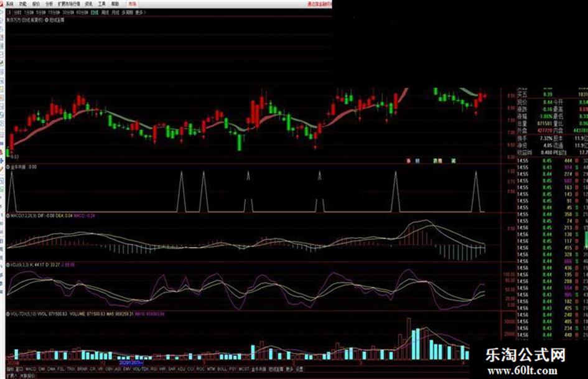588x379 pixels.
Task: Open the 报价 menu
Action: coord(36,4)
